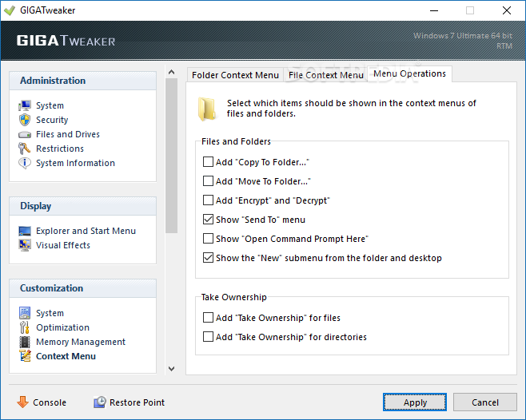
Task: Click the Administration System computer icon
Action: coord(25,105)
